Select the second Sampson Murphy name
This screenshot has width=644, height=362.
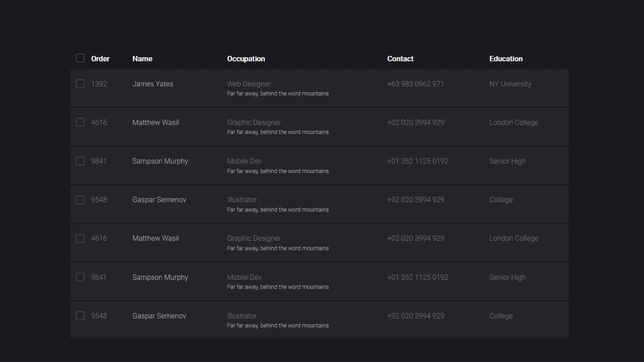(x=160, y=278)
